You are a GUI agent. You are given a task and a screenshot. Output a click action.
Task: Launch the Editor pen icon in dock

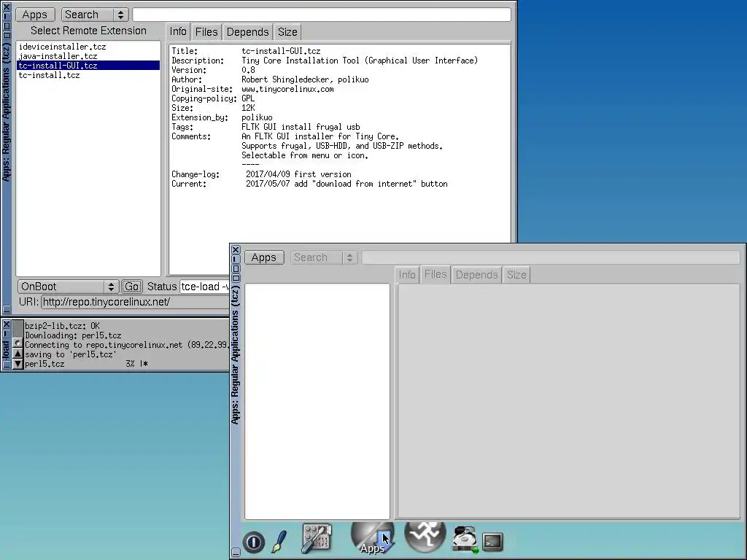click(x=279, y=542)
